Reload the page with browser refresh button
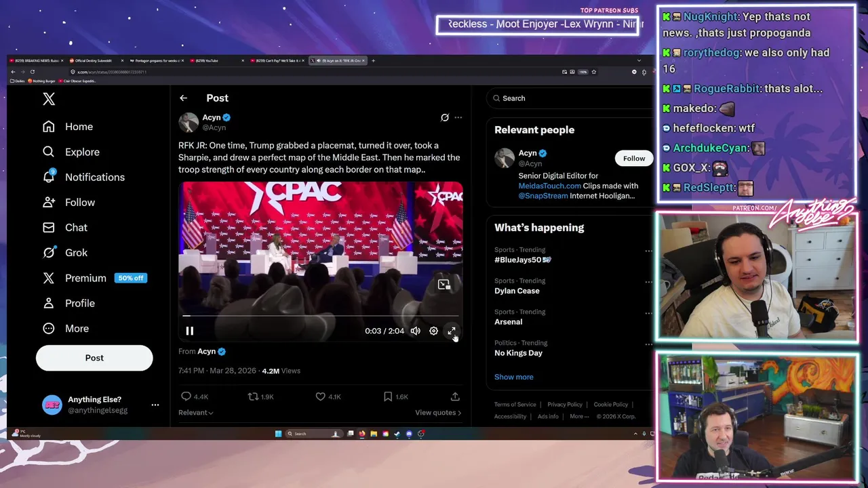This screenshot has height=488, width=868. point(32,71)
